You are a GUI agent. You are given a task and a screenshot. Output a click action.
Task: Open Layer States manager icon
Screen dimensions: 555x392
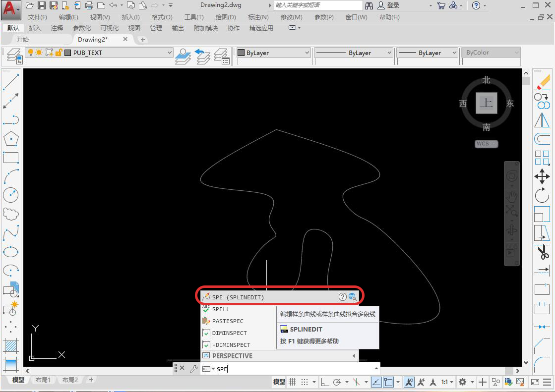[x=222, y=56]
